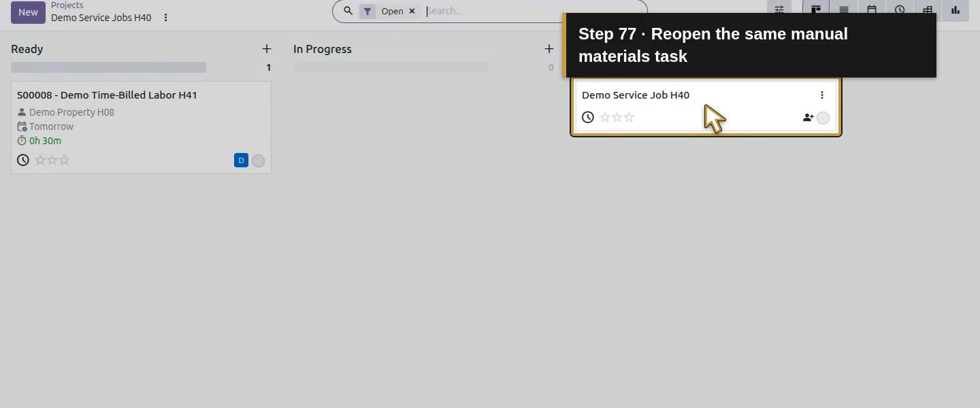Click assignee avatar D on S00008 card
This screenshot has width=980, height=408.
(241, 160)
